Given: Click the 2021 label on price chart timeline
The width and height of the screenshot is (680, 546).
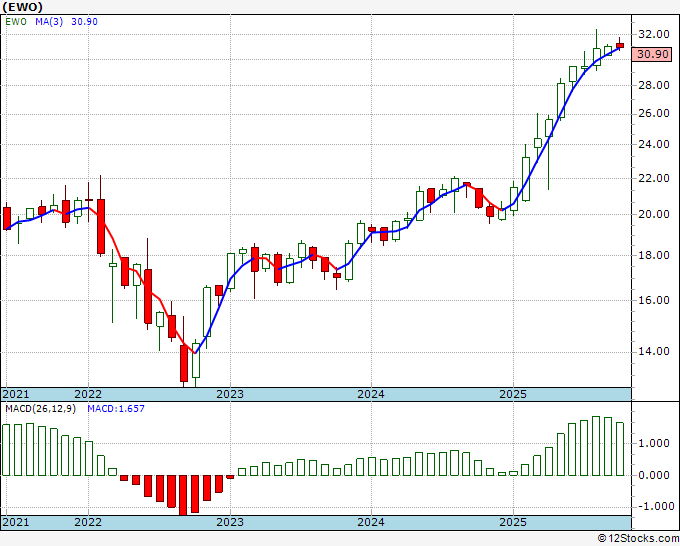Looking at the screenshot, I should pos(16,394).
